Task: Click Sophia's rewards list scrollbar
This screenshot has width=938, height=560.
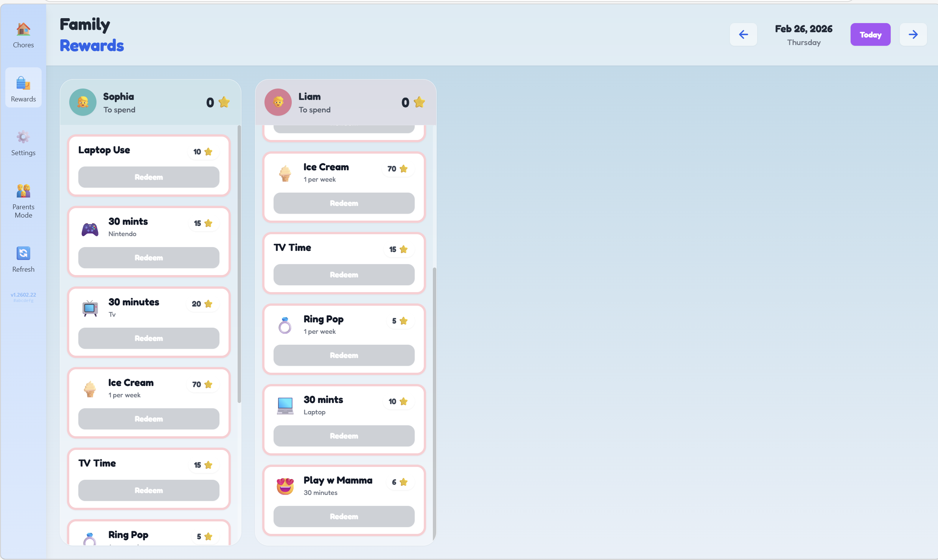Action: (x=239, y=265)
